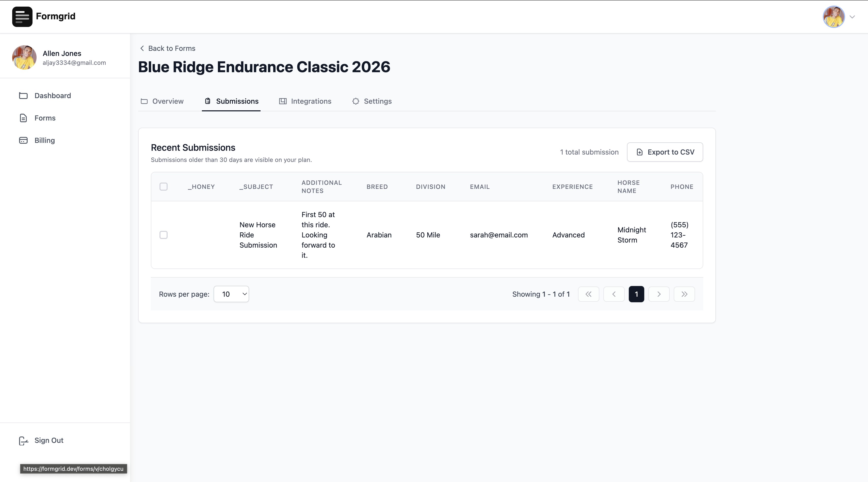868x482 pixels.
Task: Go to the next submissions page
Action: tap(659, 294)
